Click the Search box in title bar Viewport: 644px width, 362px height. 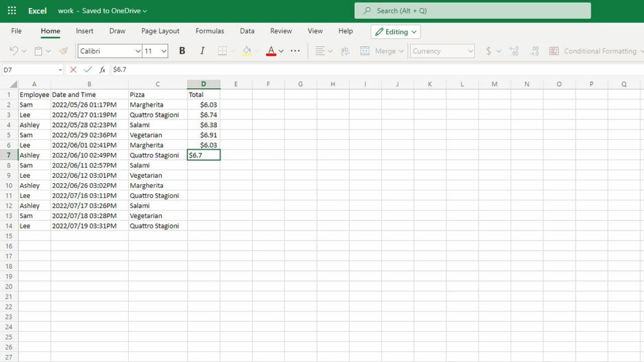click(472, 11)
